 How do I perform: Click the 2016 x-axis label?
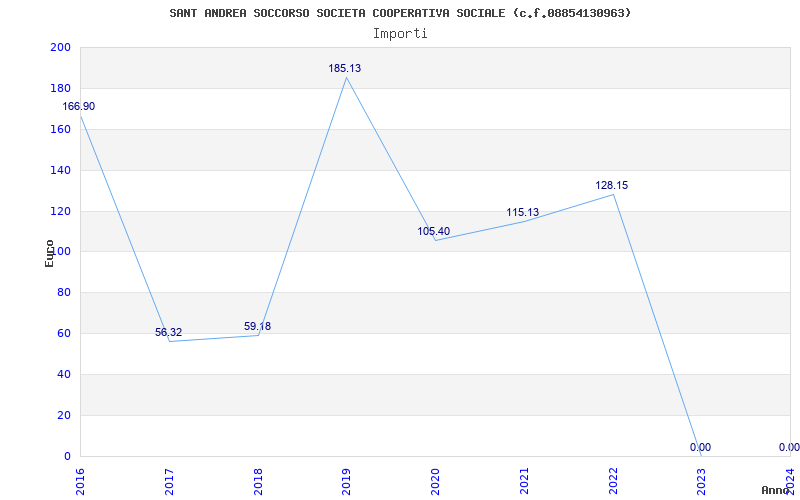[80, 481]
